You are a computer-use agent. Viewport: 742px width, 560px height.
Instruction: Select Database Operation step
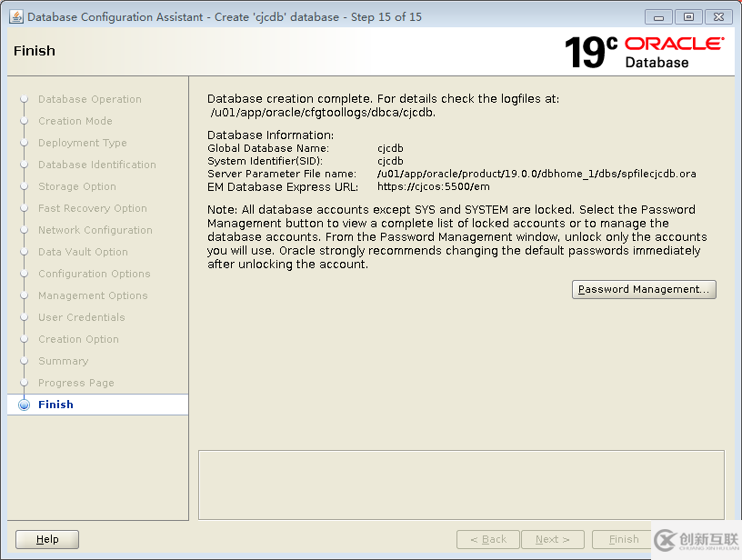coord(90,99)
